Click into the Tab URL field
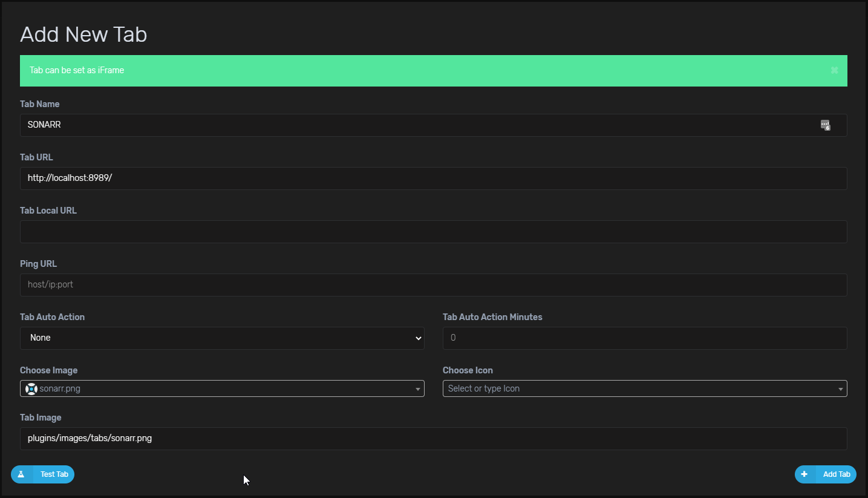The image size is (868, 498). (433, 179)
